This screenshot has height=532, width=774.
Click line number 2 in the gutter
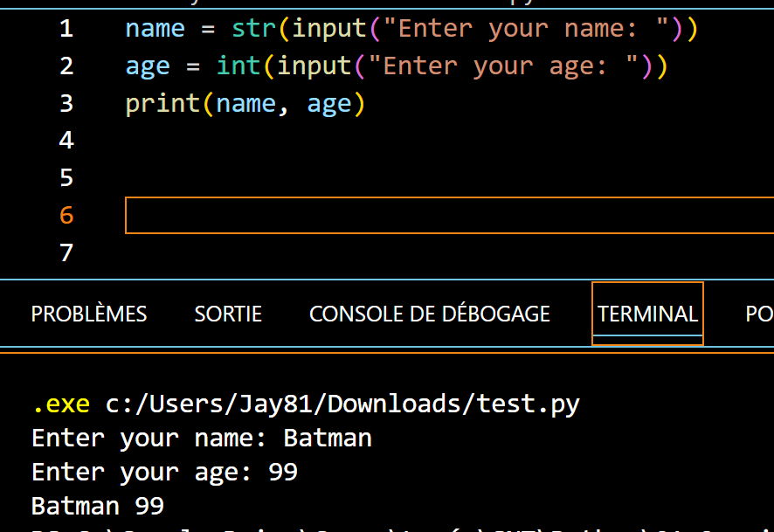(66, 66)
